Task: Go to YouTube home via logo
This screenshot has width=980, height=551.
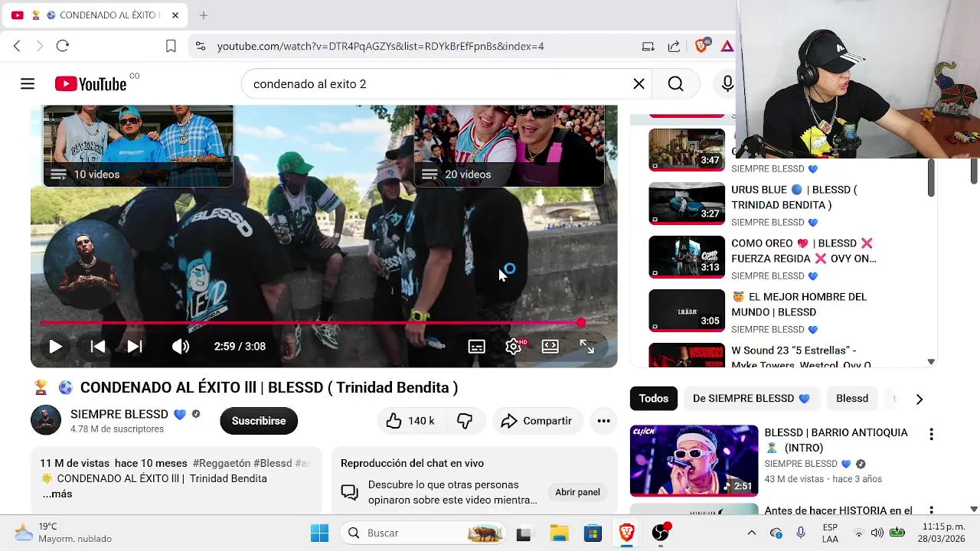Action: point(90,84)
